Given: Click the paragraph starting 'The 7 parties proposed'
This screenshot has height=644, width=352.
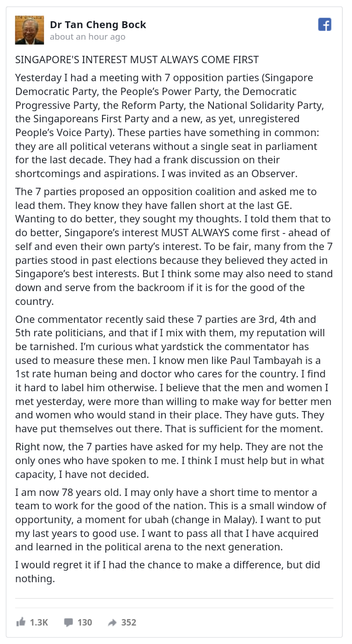Looking at the screenshot, I should (x=174, y=246).
